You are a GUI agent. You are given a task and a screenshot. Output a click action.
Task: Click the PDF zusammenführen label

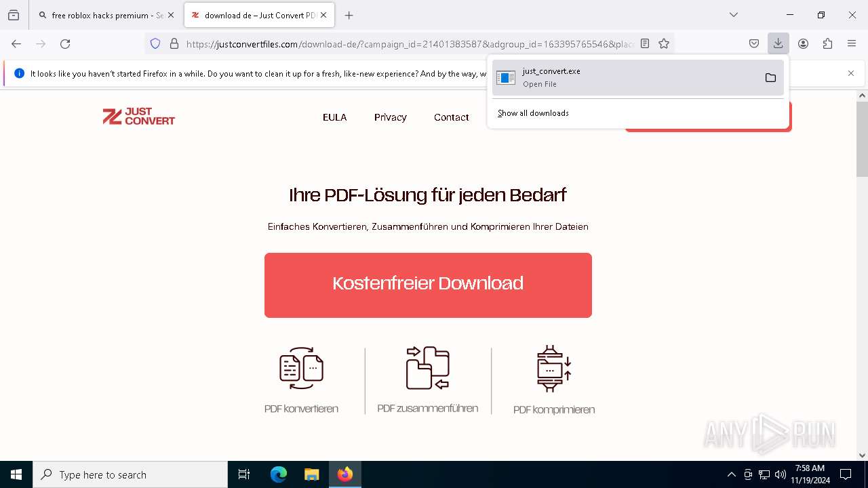coord(428,409)
